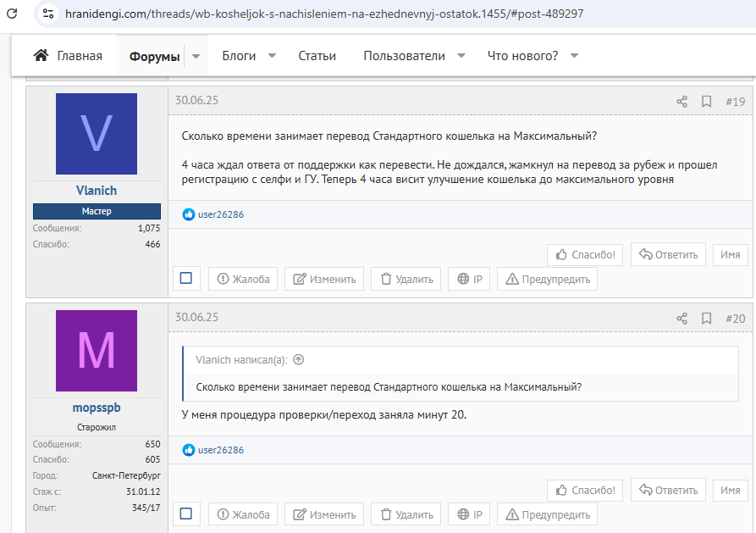Jump to quoted Vlanich post via arrow icon
This screenshot has width=756, height=533.
tap(298, 359)
